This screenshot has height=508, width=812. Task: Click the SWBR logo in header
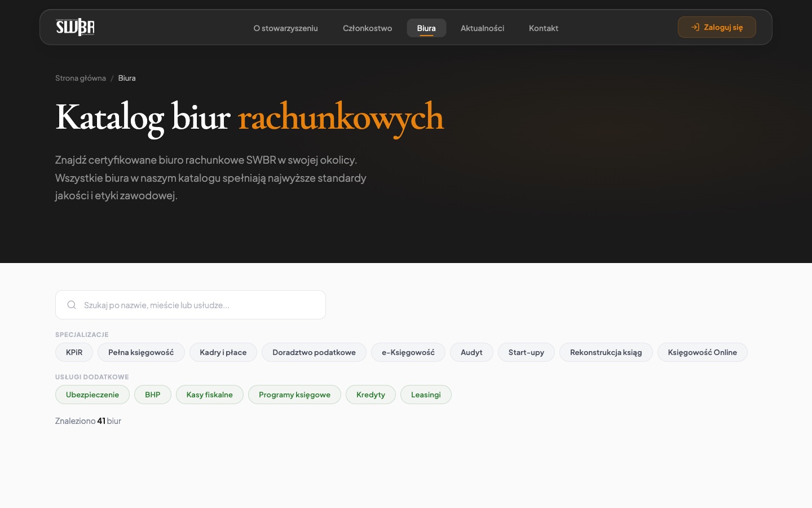click(75, 27)
